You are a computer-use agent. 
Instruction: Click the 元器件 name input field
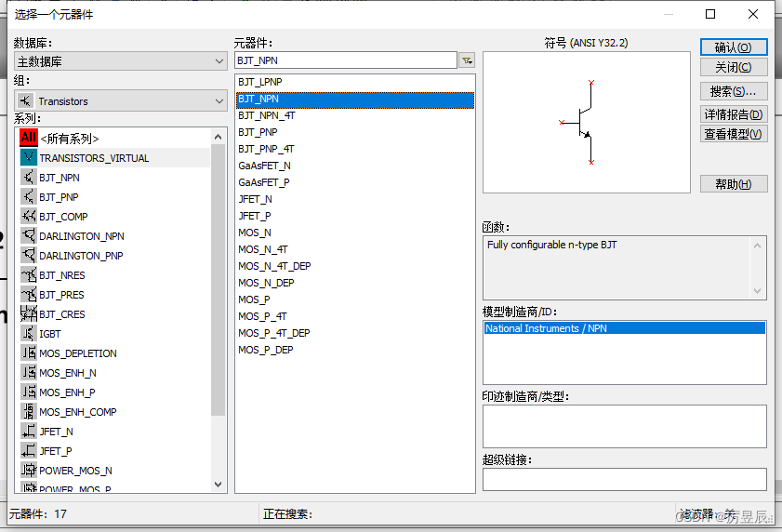(x=345, y=60)
